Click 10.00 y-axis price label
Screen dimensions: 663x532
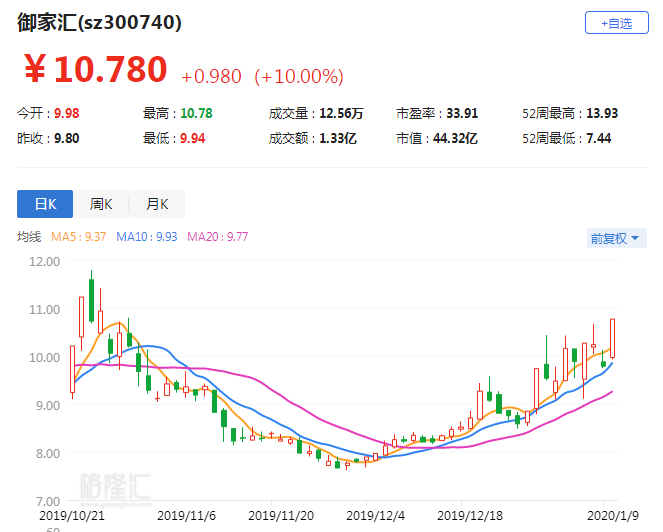point(44,358)
